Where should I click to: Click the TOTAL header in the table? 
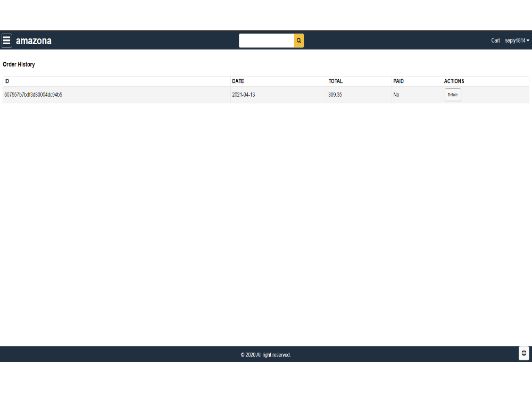pyautogui.click(x=335, y=81)
